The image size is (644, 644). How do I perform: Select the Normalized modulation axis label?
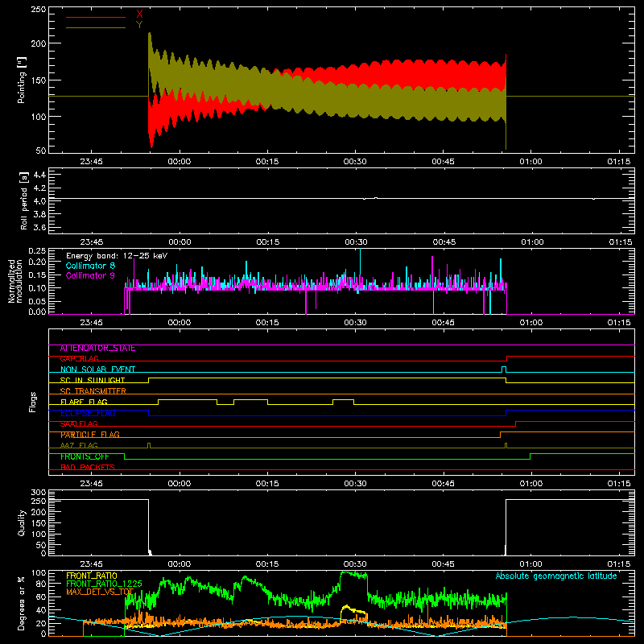point(16,281)
